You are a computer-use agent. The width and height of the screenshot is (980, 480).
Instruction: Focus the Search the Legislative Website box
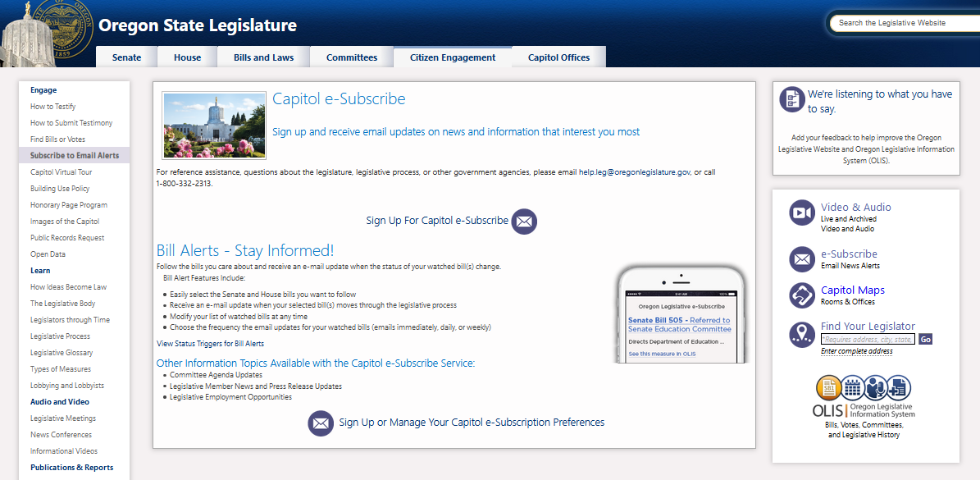point(902,23)
